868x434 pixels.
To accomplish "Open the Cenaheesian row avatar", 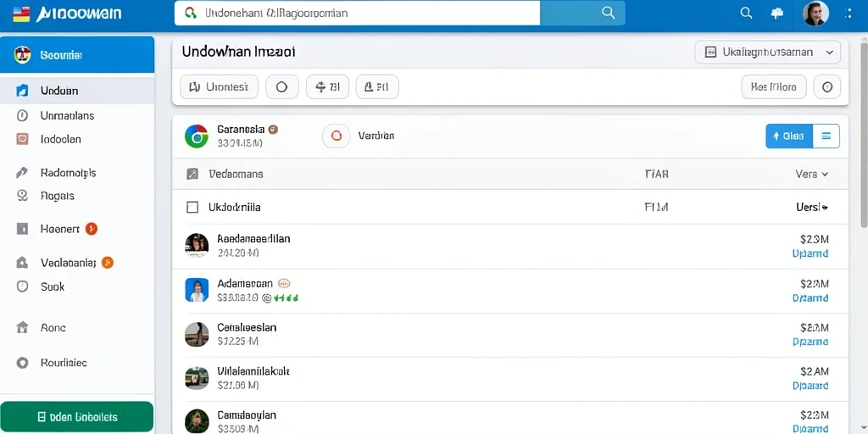I will point(197,334).
